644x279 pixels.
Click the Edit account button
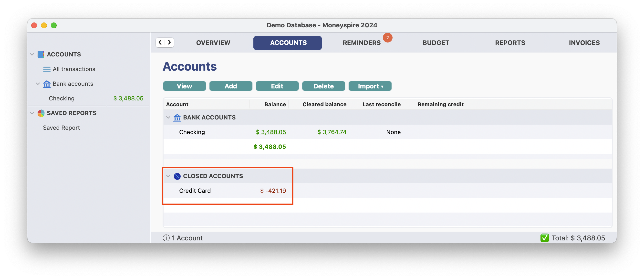[x=277, y=86]
